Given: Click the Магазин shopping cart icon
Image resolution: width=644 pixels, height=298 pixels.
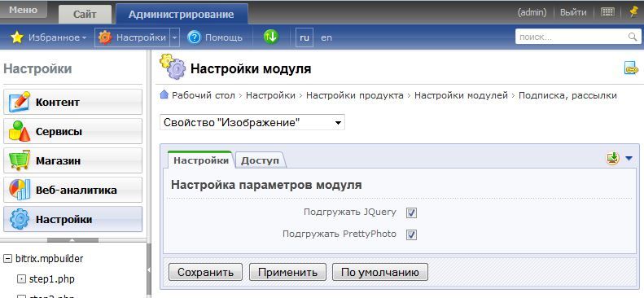Looking at the screenshot, I should [20, 160].
